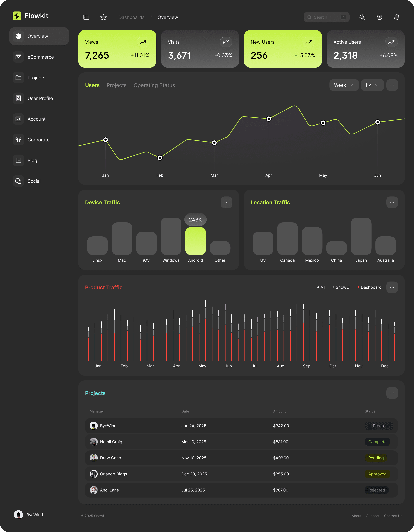Viewport: 414px width, 532px height.
Task: Select the SnowUI legend filter
Action: click(342, 287)
